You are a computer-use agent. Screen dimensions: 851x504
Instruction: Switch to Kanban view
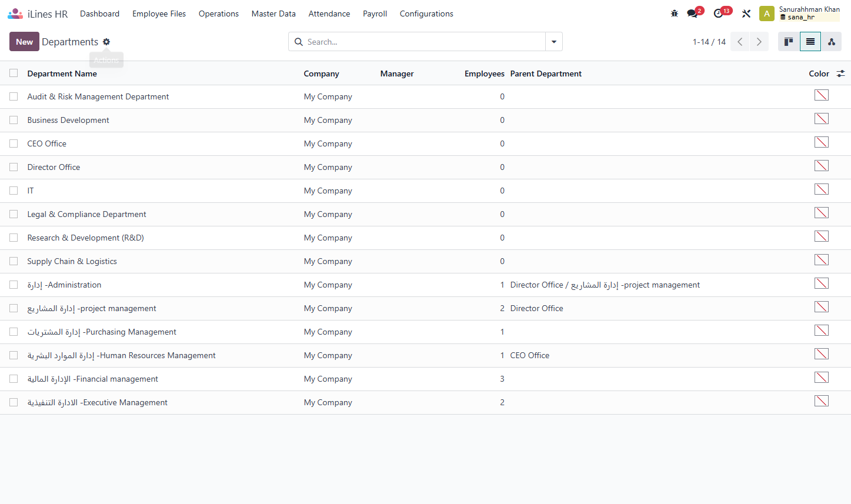click(789, 42)
